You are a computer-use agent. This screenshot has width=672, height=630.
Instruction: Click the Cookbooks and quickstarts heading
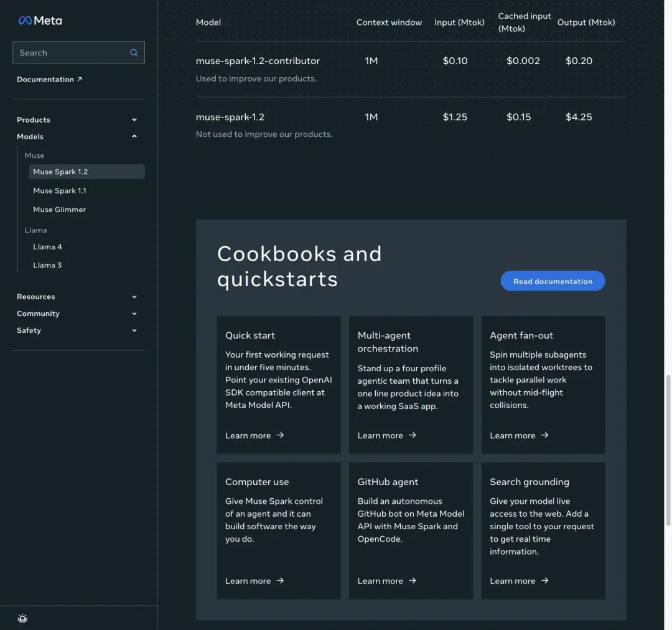pyautogui.click(x=299, y=266)
